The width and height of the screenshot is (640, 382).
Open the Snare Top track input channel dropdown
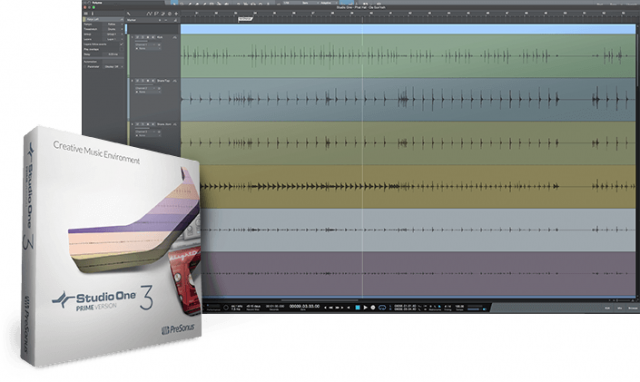point(145,88)
